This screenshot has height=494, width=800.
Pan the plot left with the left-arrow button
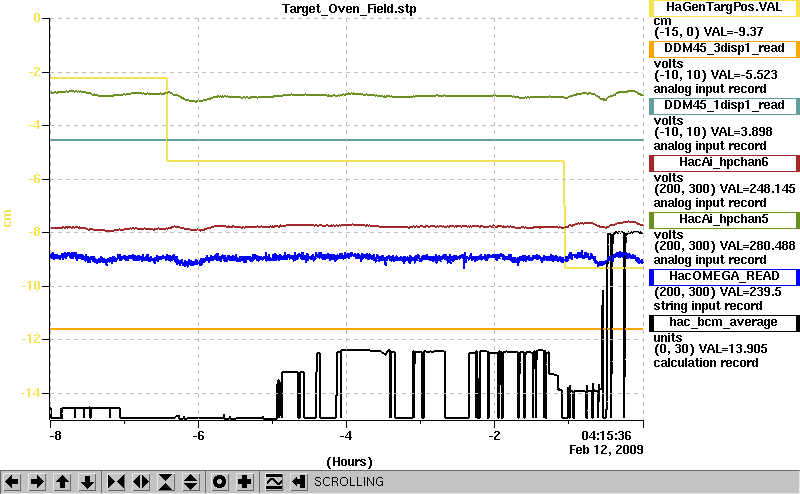click(x=12, y=482)
